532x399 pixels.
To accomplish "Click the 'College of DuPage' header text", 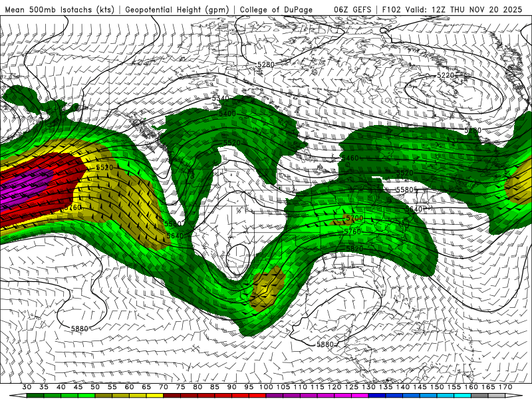I will (x=276, y=9).
